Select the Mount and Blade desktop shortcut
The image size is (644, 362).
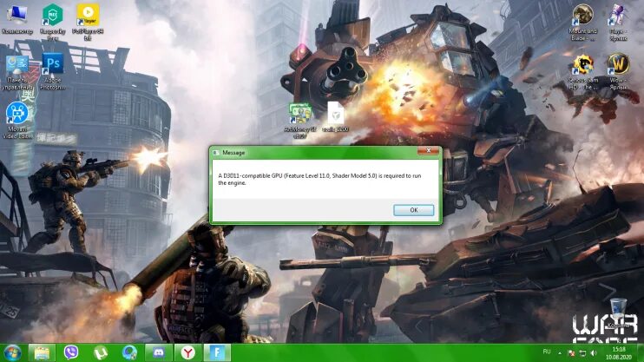[582, 22]
